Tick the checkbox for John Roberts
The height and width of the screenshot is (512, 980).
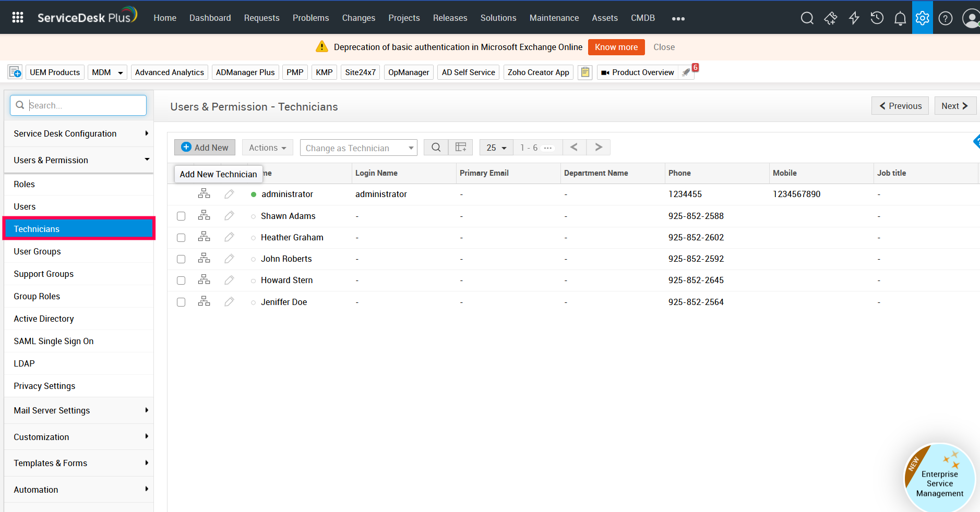point(181,259)
